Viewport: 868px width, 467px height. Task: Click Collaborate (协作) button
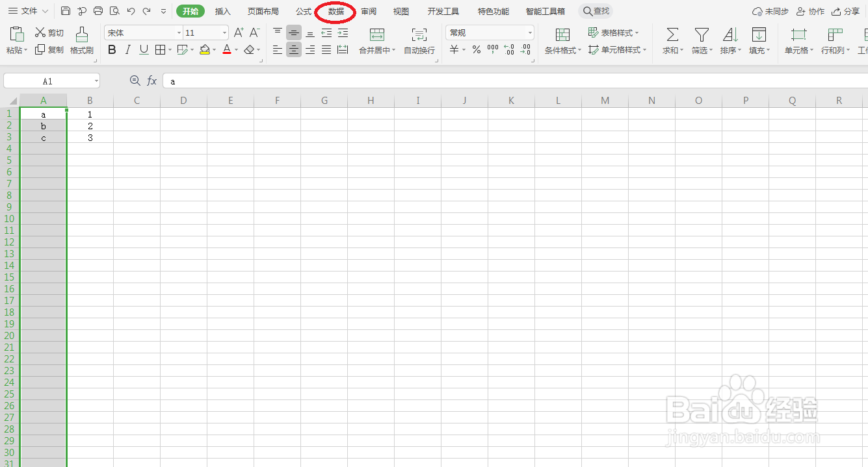(x=810, y=11)
